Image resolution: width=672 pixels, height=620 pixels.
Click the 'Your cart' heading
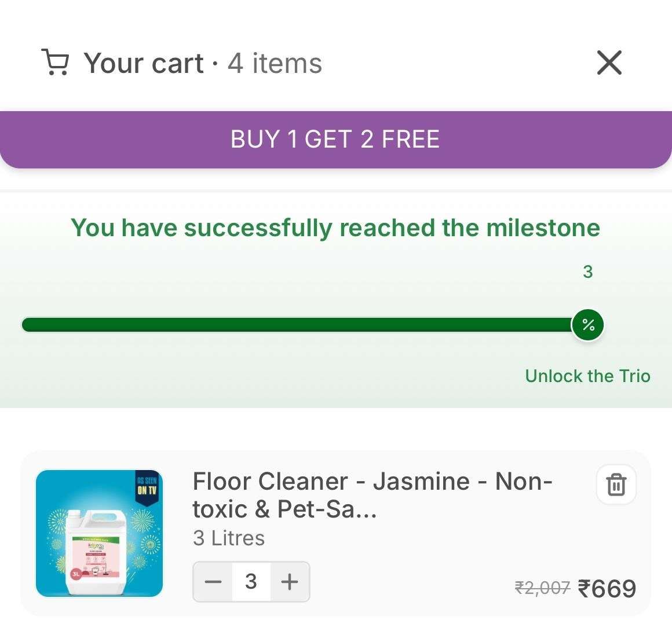(144, 63)
